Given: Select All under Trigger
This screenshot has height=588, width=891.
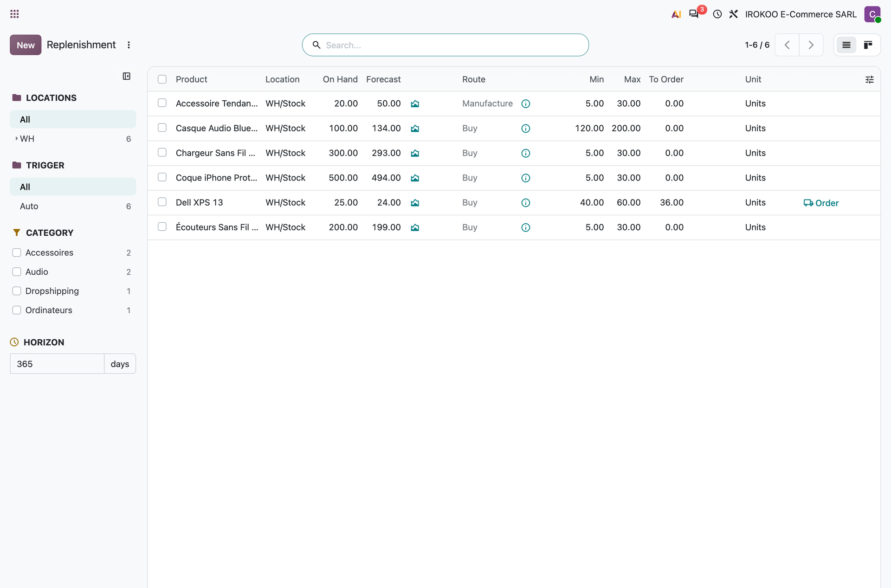Looking at the screenshot, I should pos(73,187).
